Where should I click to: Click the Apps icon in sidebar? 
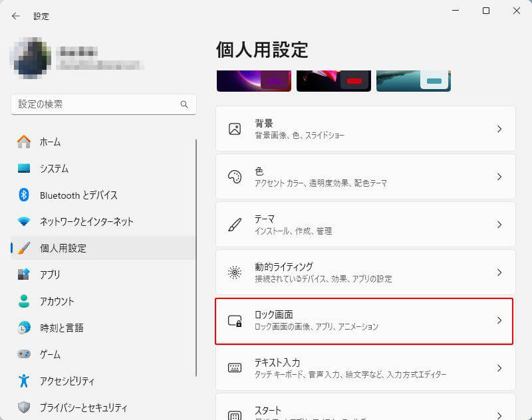pos(24,274)
